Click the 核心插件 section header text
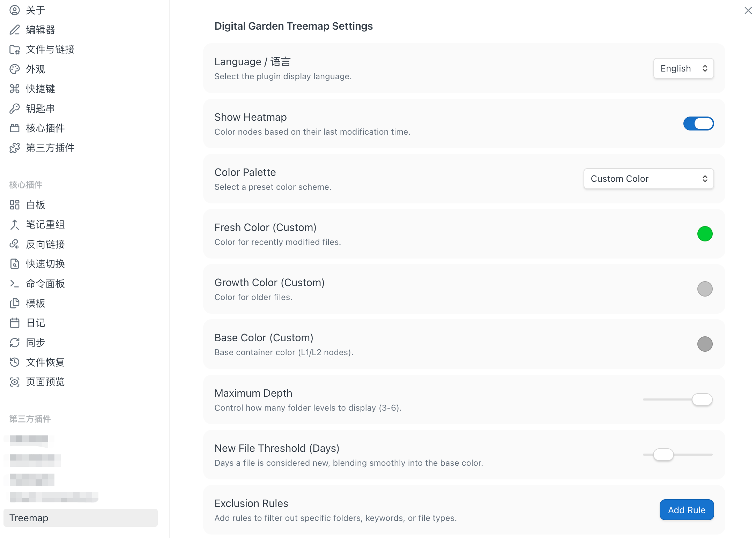756x538 pixels. click(26, 185)
